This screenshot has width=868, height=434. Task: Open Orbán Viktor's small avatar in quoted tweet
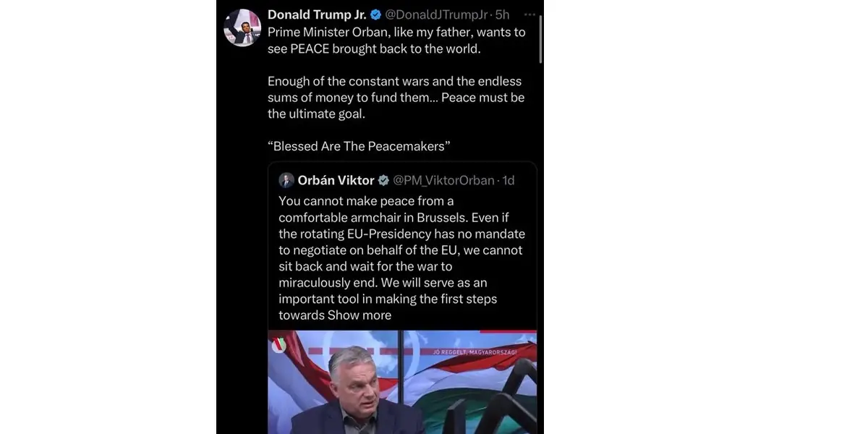pos(286,180)
